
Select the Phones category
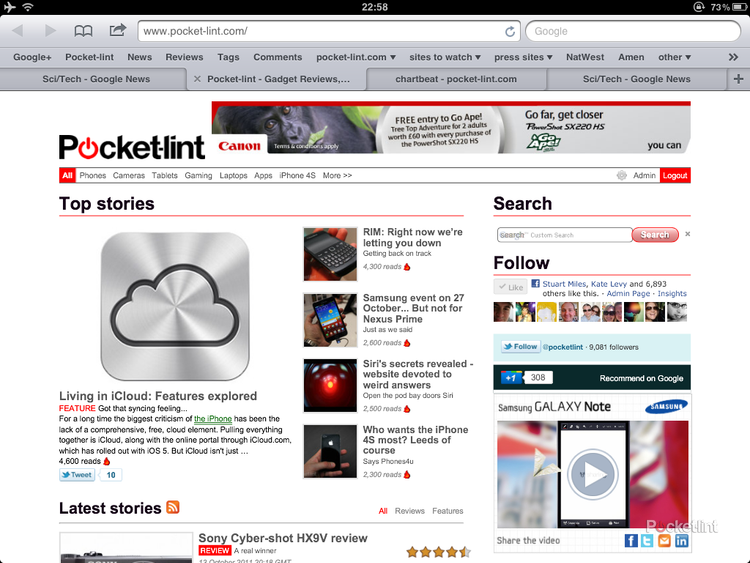[x=93, y=176]
